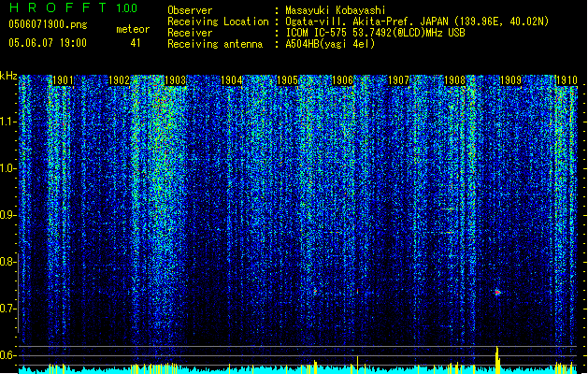The height and width of the screenshot is (374, 588).
Task: Click the tallest yellow spike in the bottom graph
Action: [497, 360]
